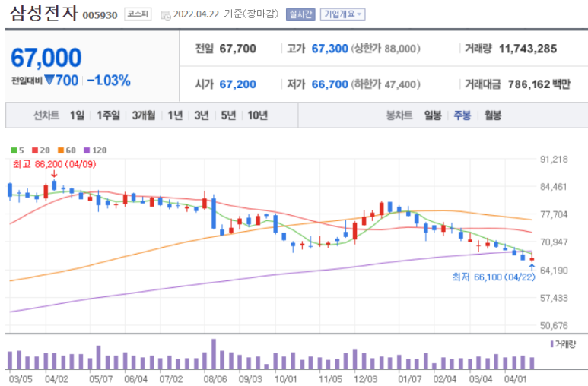Click the purple 거래량 legend icon
This screenshot has width=588, height=386.
[551, 344]
